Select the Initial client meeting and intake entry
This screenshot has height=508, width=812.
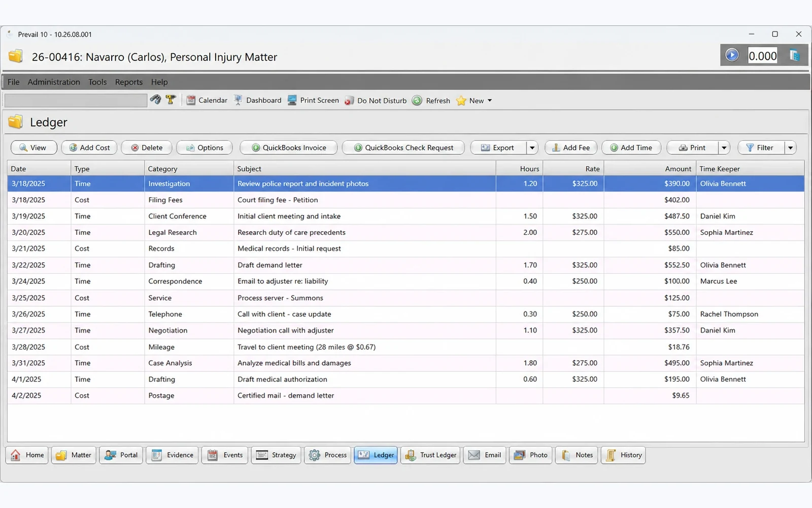coord(405,216)
